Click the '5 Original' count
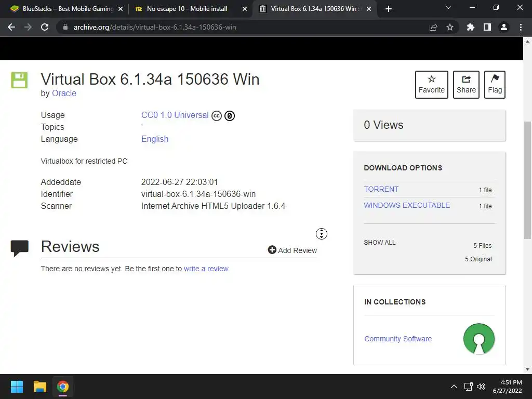This screenshot has height=399, width=532. [x=478, y=259]
